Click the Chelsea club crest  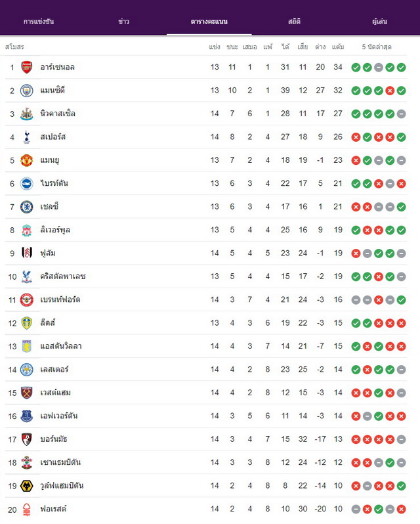pos(27,207)
